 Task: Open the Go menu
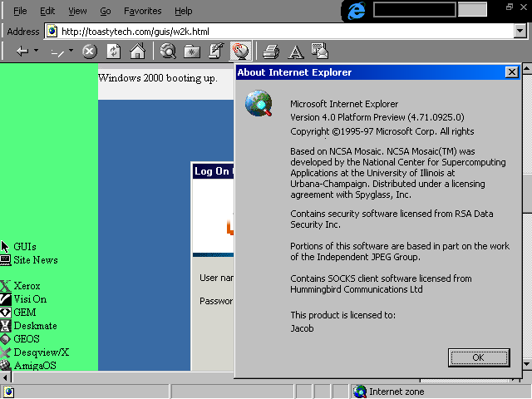click(106, 11)
